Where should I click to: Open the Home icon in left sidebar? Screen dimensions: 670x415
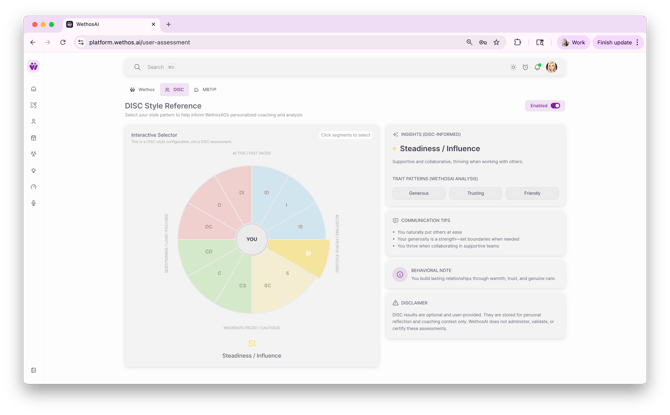[33, 89]
